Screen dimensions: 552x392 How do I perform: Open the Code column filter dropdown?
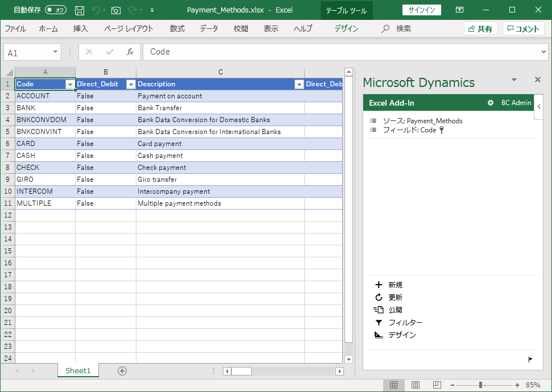[70, 85]
